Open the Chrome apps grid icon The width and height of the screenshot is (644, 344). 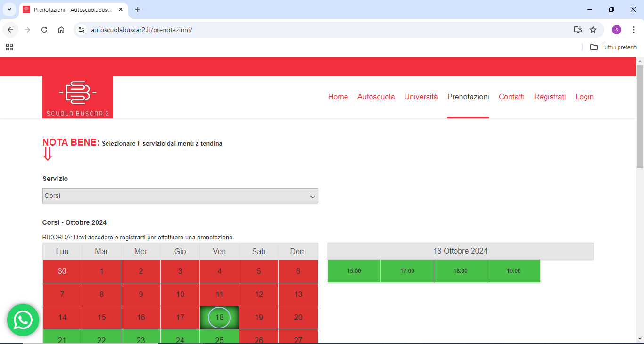(9, 47)
